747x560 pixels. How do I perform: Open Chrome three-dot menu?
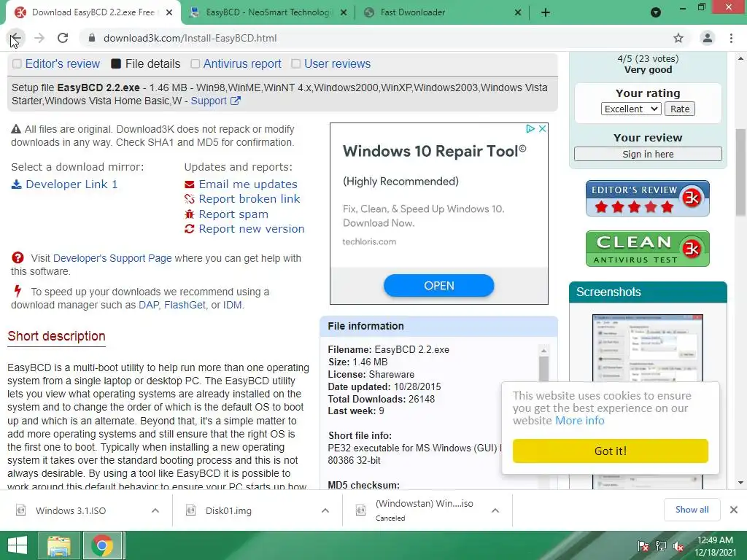[731, 38]
